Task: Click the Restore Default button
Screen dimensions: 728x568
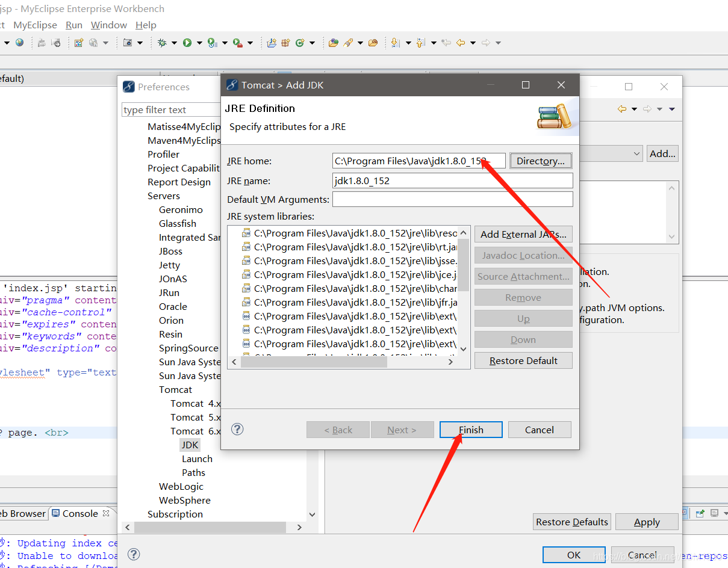Action: coord(523,360)
